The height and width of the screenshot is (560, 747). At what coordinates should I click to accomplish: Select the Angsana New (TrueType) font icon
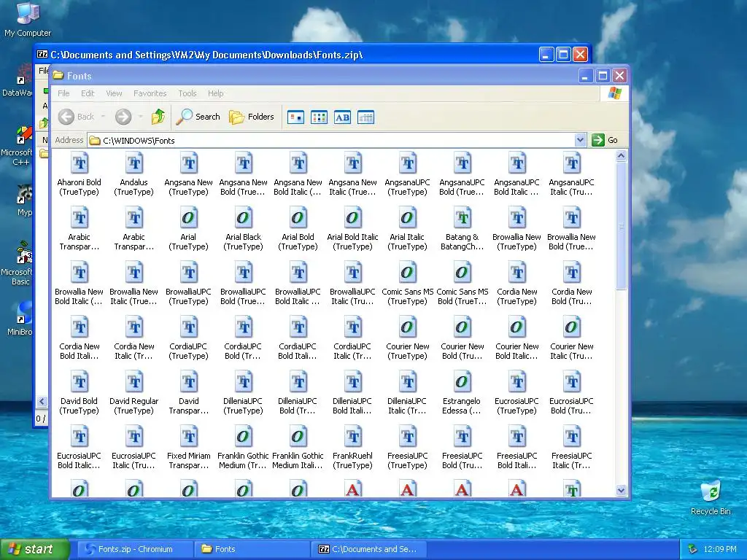(x=189, y=163)
